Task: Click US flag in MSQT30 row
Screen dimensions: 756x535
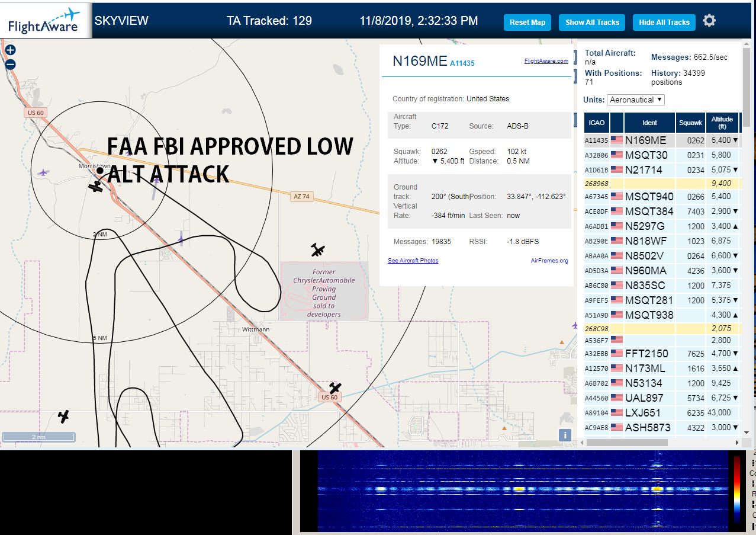Action: click(617, 155)
